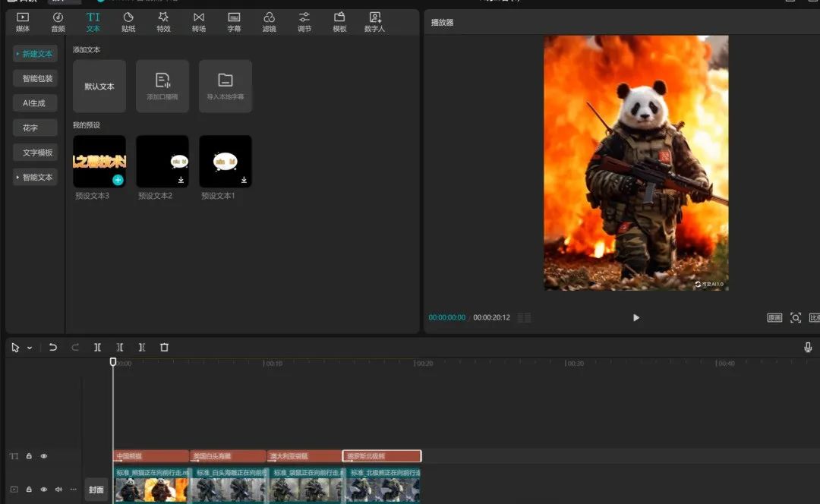This screenshot has width=820, height=504.
Task: Select 智能包装 in the sidebar
Action: tap(35, 78)
